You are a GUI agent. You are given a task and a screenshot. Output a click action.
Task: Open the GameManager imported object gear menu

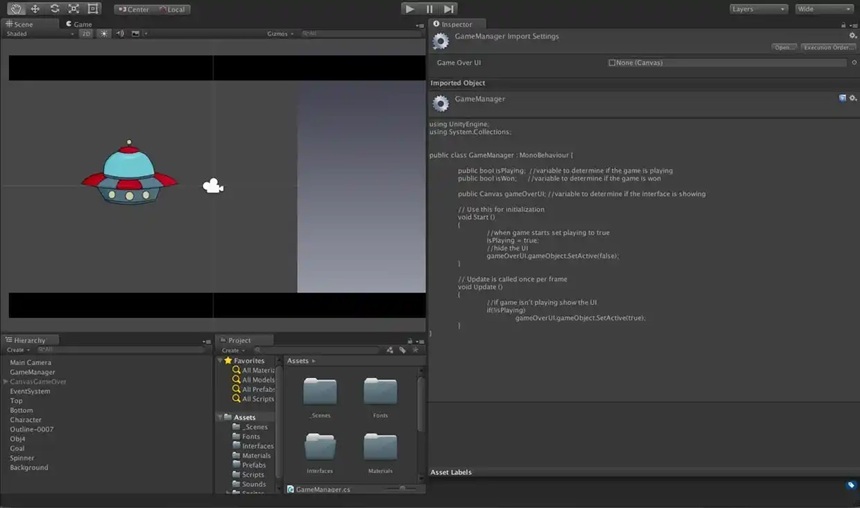[853, 98]
